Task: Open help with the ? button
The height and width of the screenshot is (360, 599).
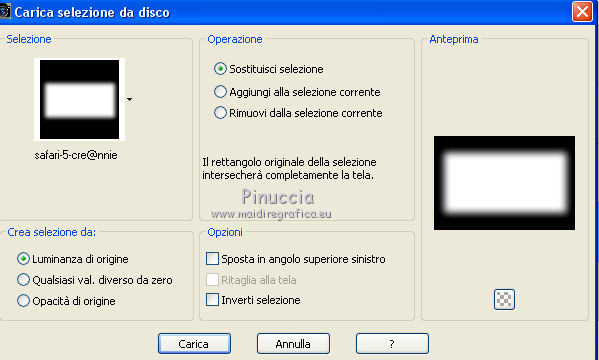Action: (x=392, y=344)
